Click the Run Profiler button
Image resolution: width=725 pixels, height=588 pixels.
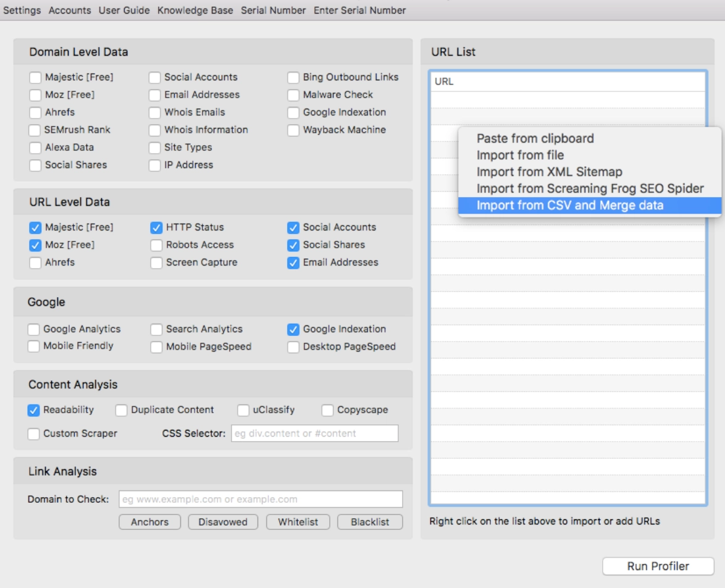pyautogui.click(x=656, y=565)
